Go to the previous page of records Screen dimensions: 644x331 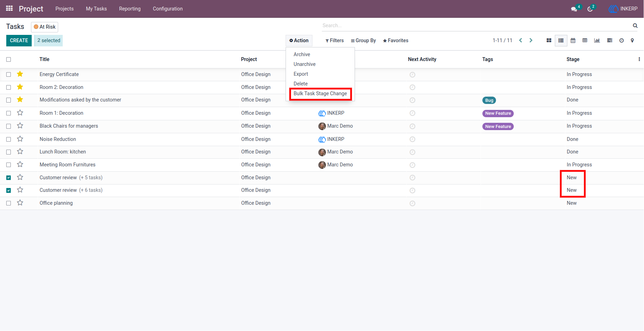tap(521, 40)
